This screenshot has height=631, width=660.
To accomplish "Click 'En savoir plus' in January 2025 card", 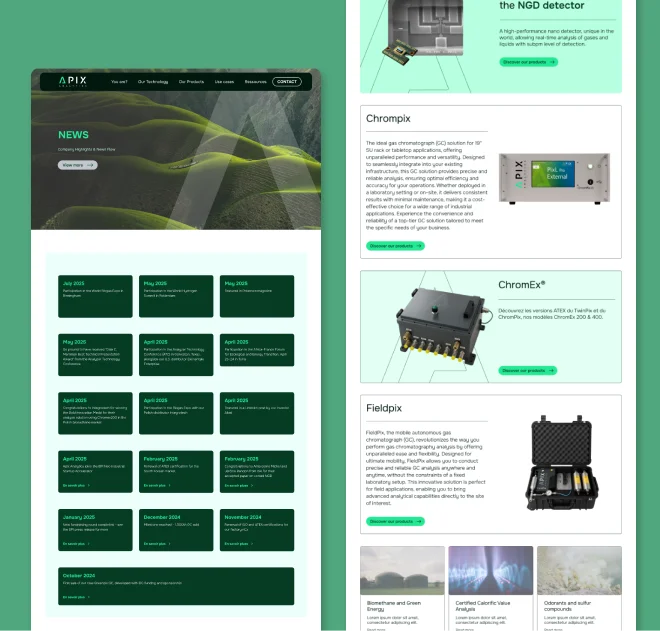I will coord(76,544).
